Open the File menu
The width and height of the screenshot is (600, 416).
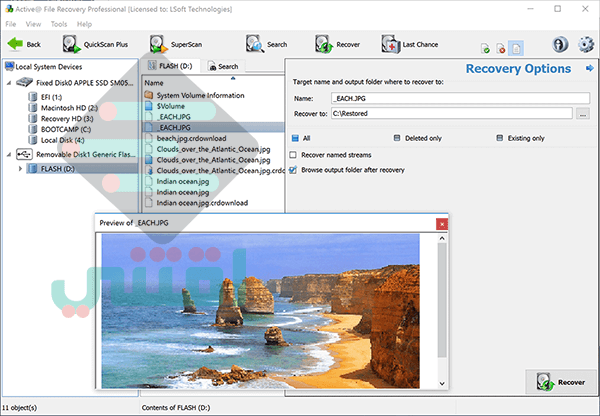tap(11, 24)
